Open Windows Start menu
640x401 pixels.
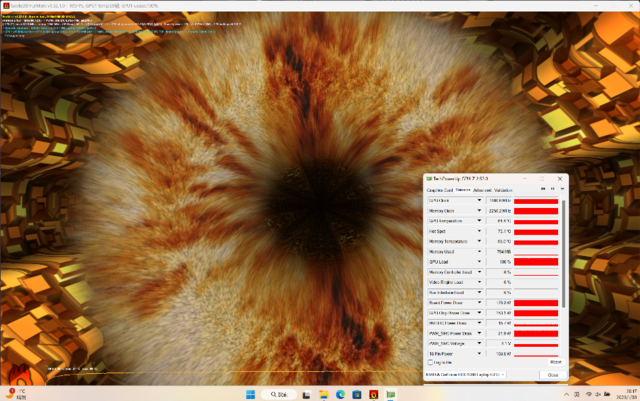pos(251,394)
